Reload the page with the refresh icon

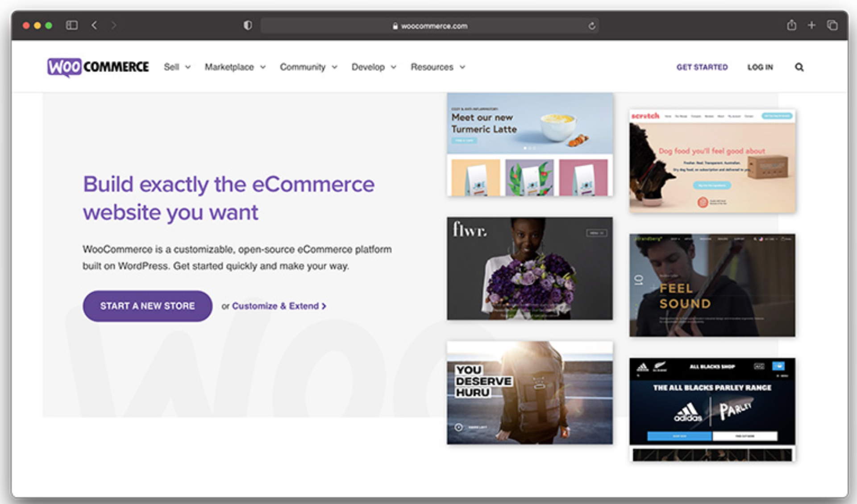(592, 26)
